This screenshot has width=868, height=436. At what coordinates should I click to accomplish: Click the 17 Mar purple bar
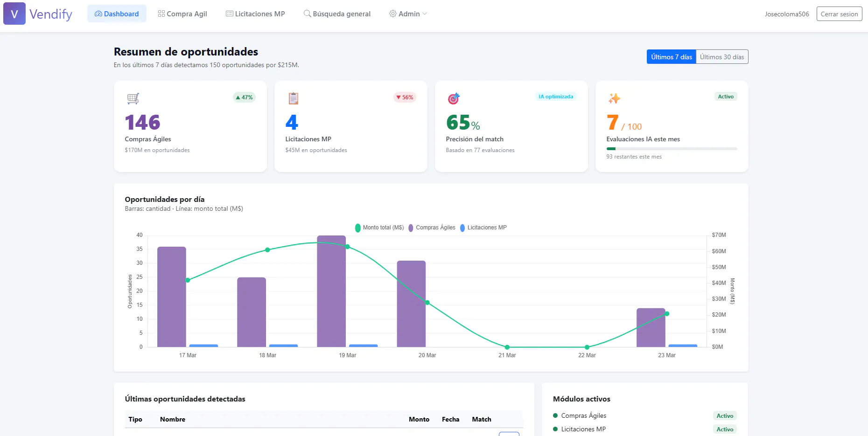click(172, 297)
